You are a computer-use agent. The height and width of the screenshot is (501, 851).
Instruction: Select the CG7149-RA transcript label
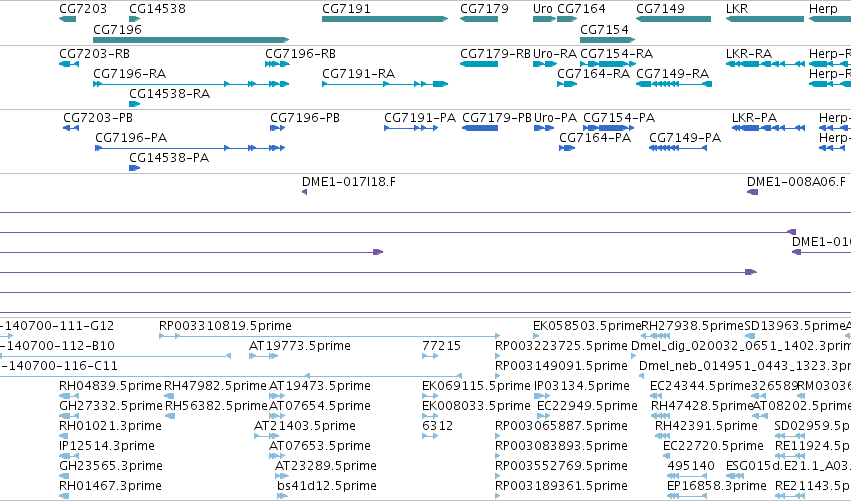coord(672,74)
